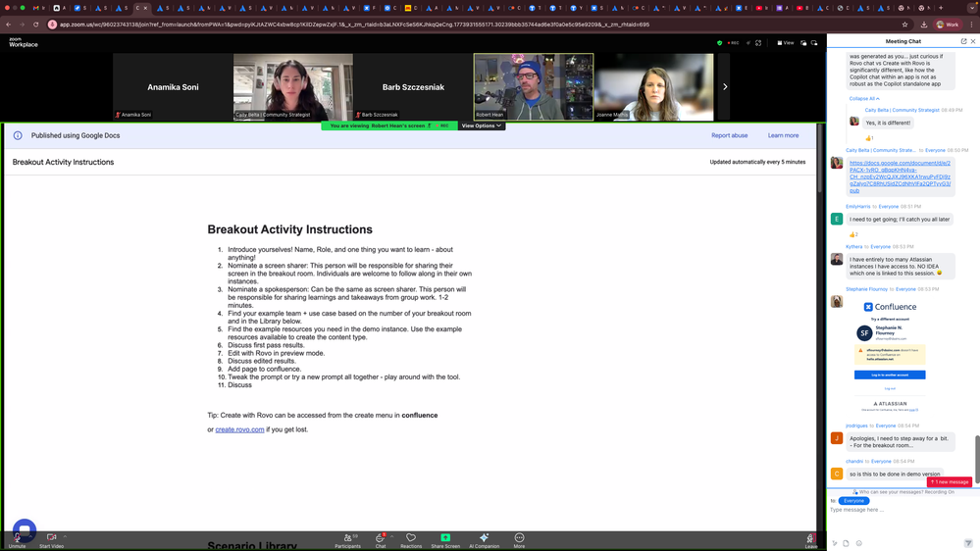Change chat recipient from Everyone
Image resolution: width=980 pixels, height=551 pixels.
click(853, 501)
